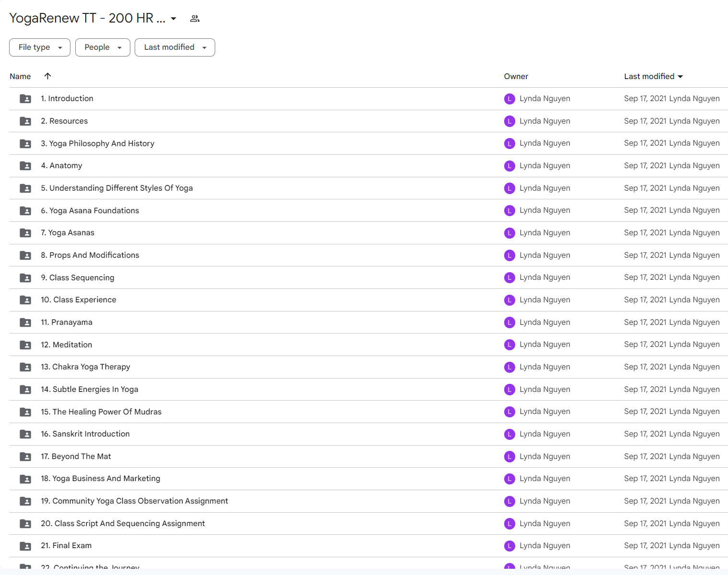728x575 pixels.
Task: Select folder icon for 5. Understanding Different Styles Of Yoga
Action: (x=25, y=188)
